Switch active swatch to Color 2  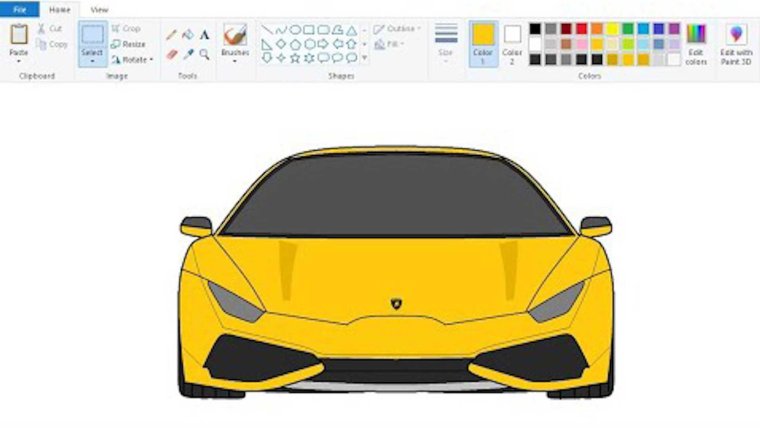512,43
